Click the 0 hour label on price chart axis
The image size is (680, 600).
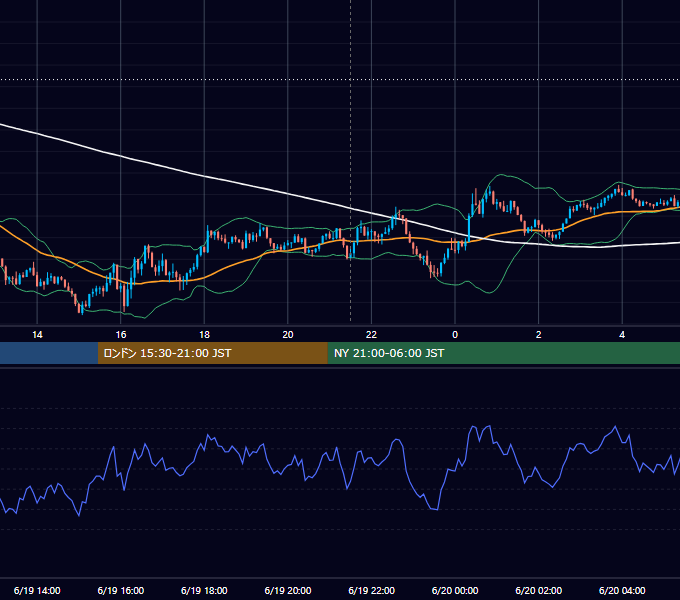[455, 335]
